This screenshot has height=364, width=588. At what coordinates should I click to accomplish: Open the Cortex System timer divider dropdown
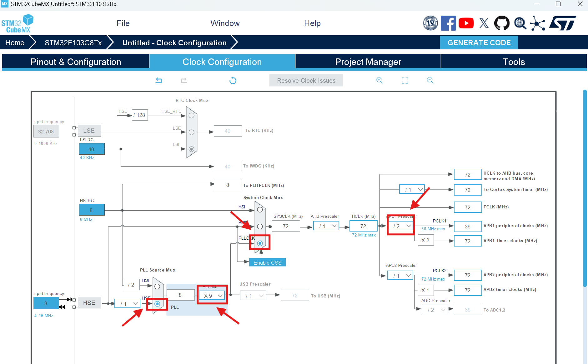coord(412,189)
